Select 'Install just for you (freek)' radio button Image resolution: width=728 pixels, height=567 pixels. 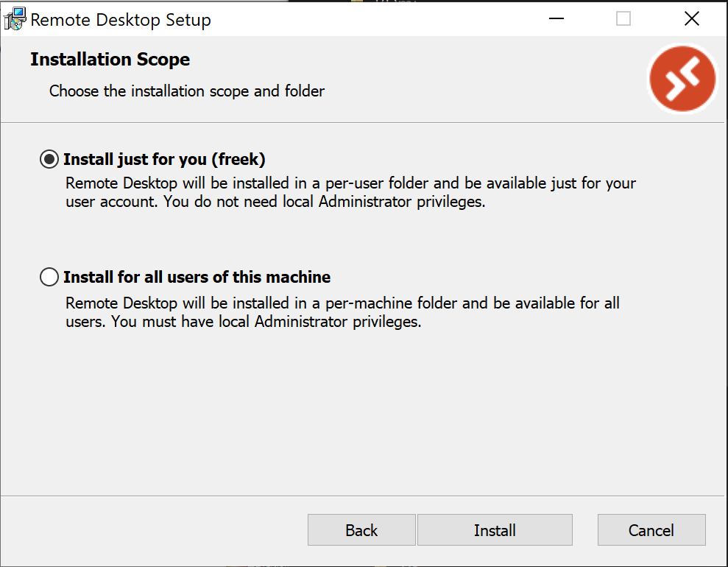(x=49, y=159)
